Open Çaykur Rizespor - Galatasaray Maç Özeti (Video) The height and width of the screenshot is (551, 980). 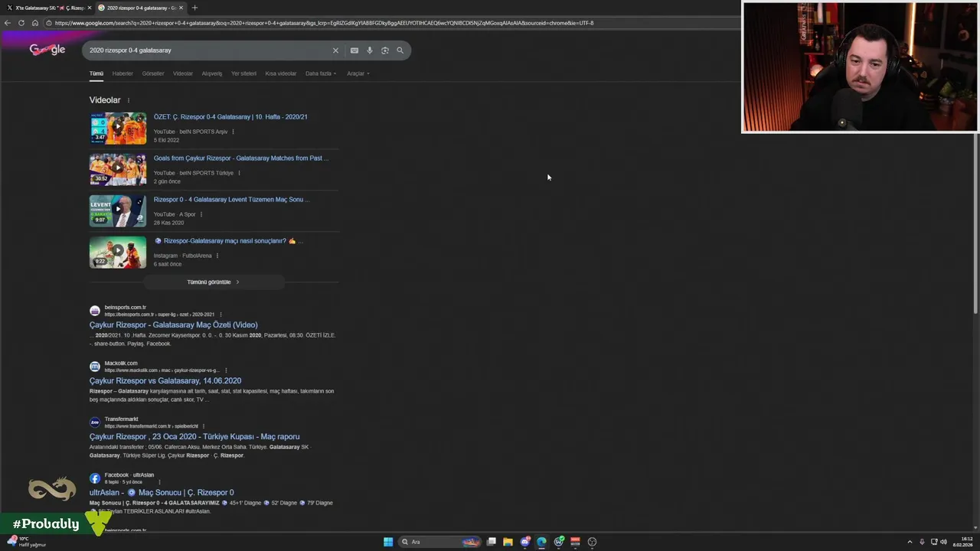(174, 325)
